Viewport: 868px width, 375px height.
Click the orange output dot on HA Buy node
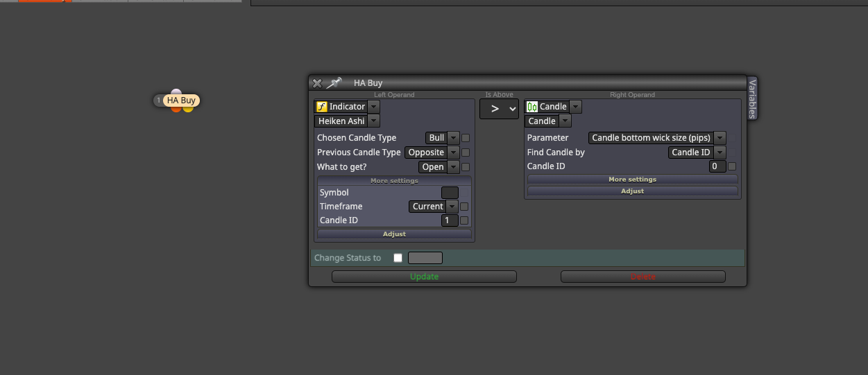pos(176,110)
